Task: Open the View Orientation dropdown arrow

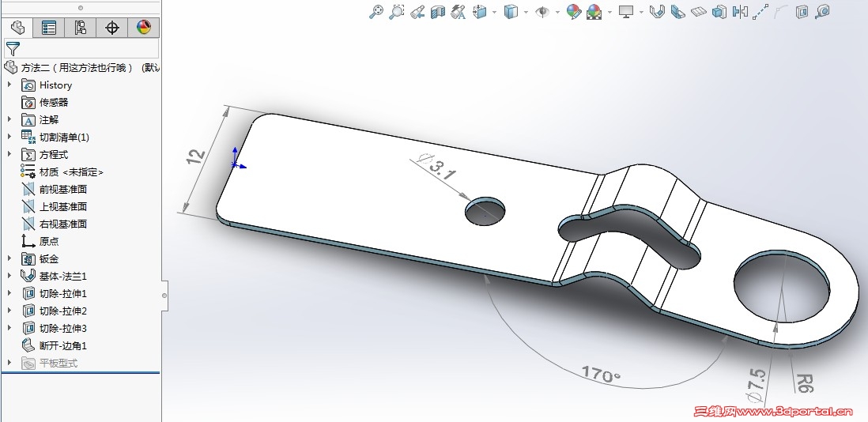Action: coord(494,12)
